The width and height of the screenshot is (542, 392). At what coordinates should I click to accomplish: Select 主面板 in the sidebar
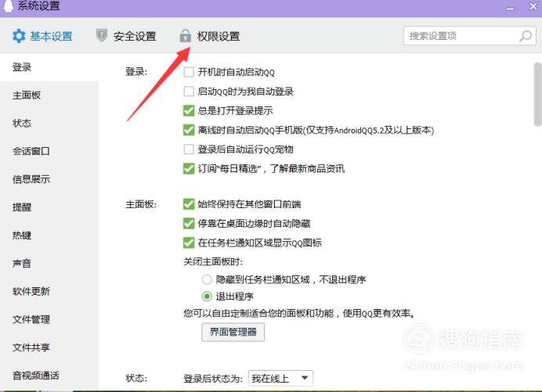click(x=49, y=95)
